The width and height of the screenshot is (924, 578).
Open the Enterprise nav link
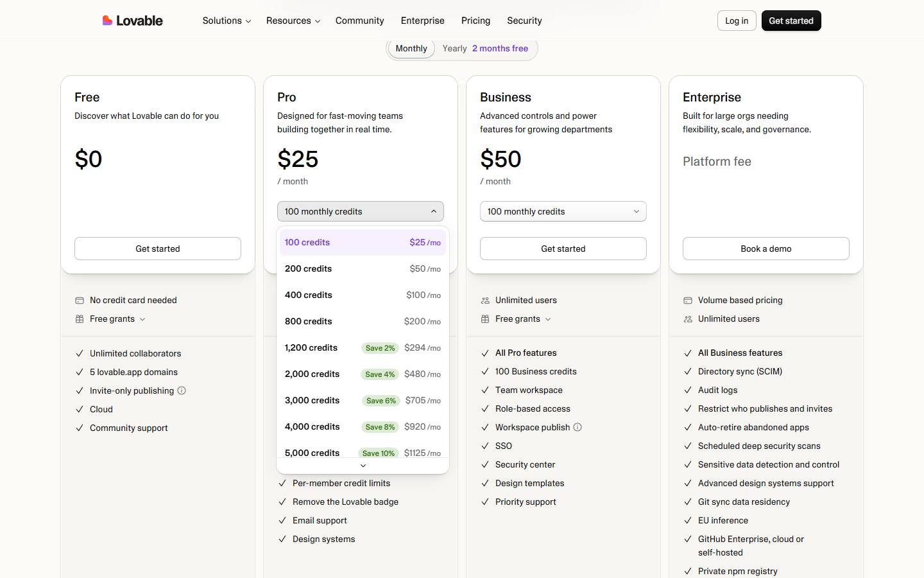point(422,21)
